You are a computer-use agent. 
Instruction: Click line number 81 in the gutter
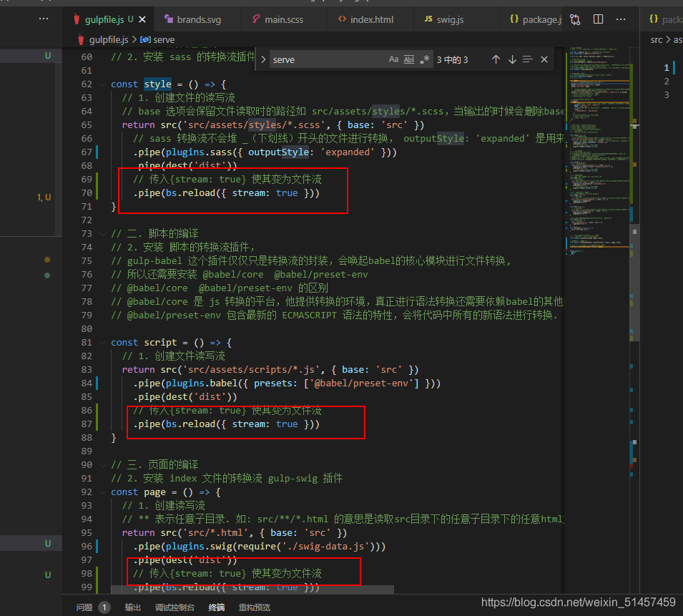87,343
